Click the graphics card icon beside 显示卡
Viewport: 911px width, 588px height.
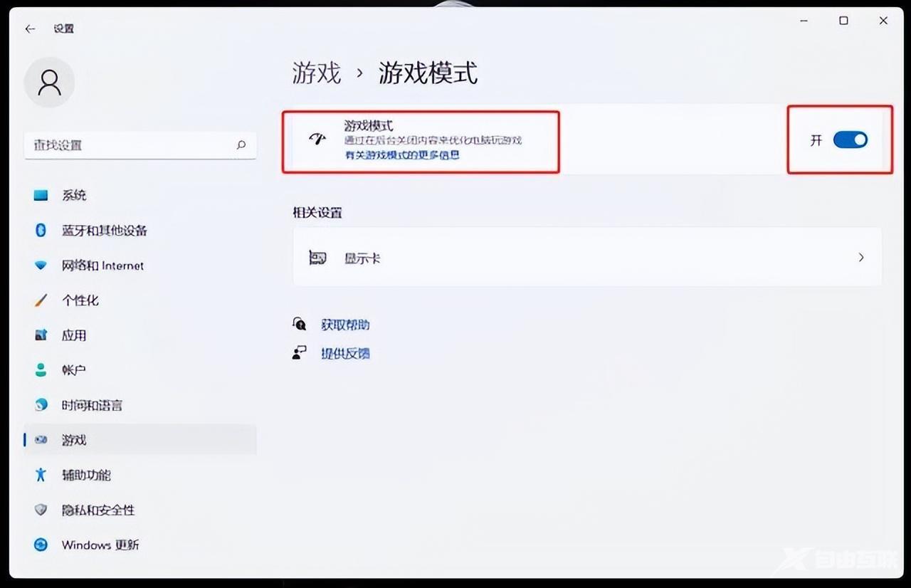(317, 258)
